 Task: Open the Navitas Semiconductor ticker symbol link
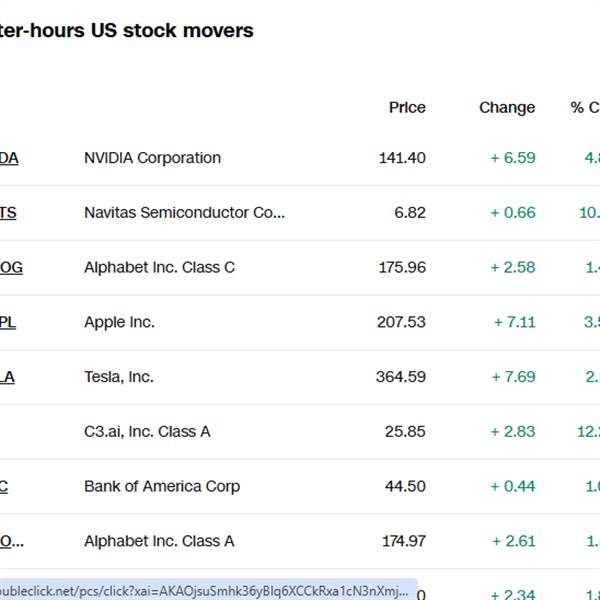pyautogui.click(x=8, y=213)
